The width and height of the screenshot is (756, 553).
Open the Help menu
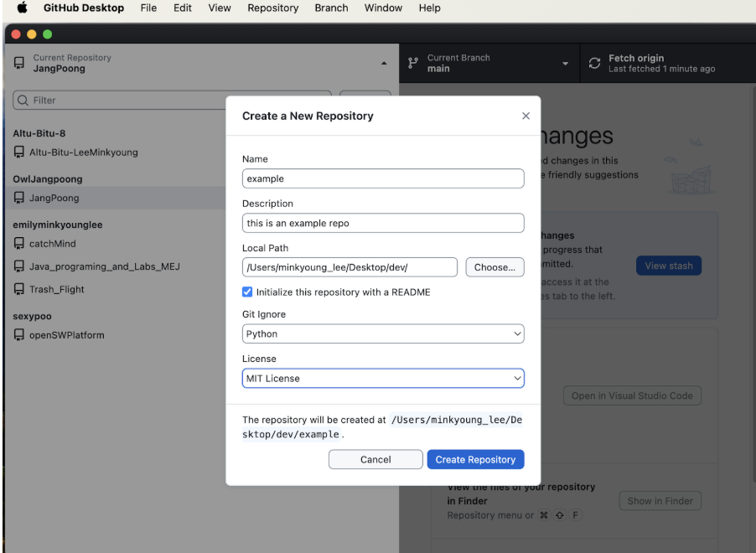pos(429,8)
